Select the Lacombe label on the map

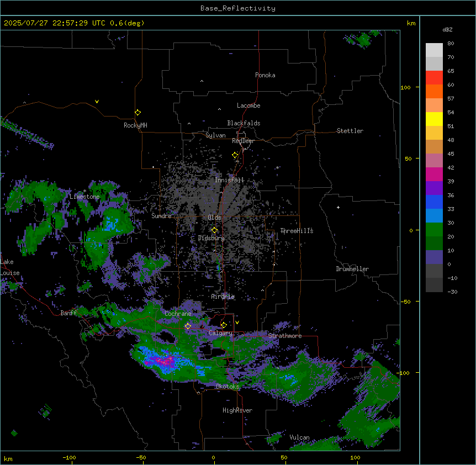(x=248, y=105)
